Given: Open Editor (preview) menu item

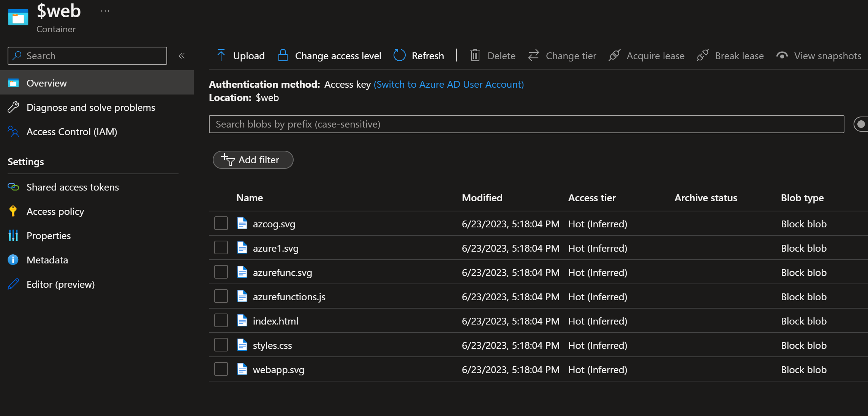Looking at the screenshot, I should point(97,284).
